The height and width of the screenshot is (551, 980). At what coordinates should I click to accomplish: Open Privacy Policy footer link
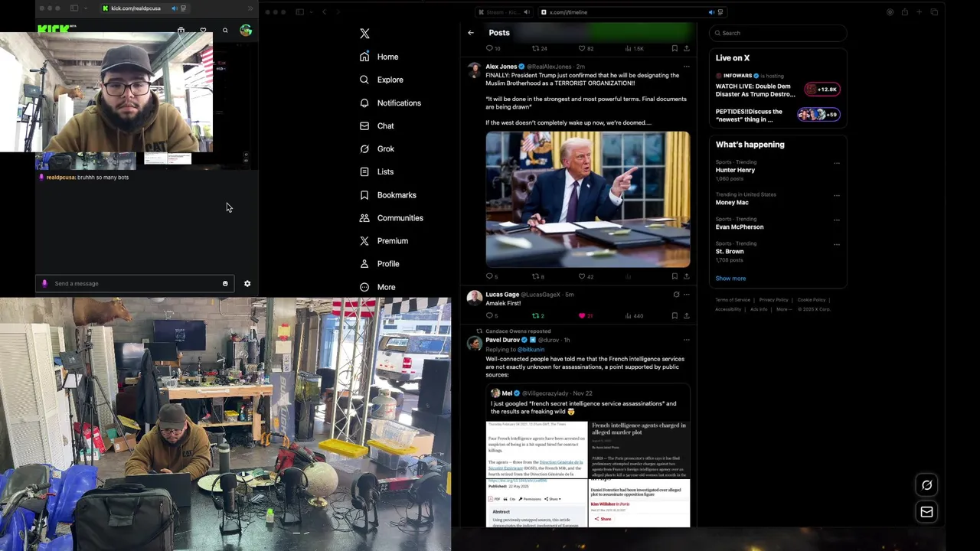tap(773, 300)
